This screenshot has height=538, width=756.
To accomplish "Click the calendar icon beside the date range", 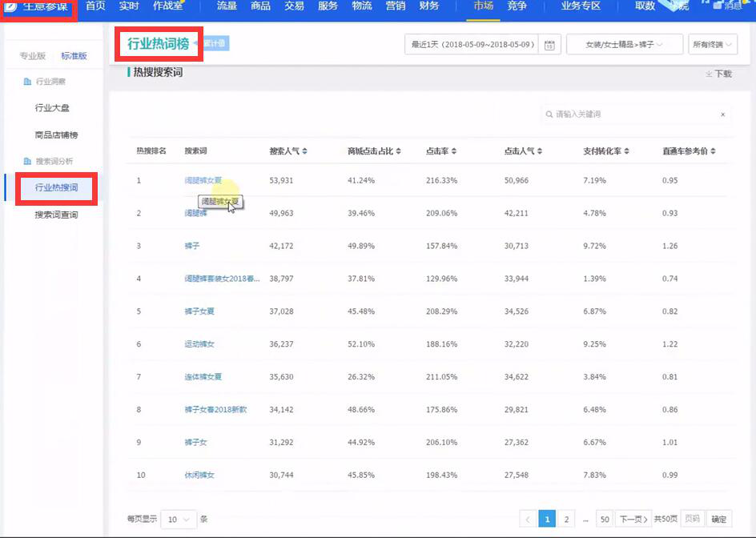I will click(549, 45).
